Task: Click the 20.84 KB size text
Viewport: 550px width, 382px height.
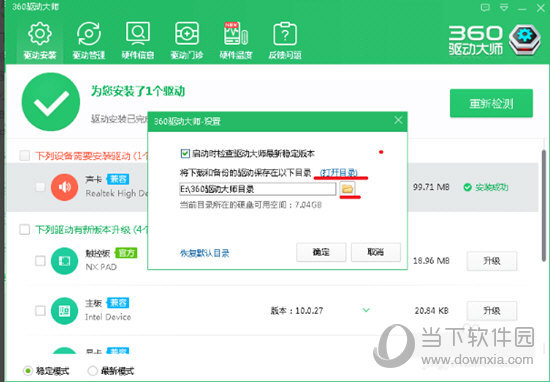Action: (x=431, y=310)
